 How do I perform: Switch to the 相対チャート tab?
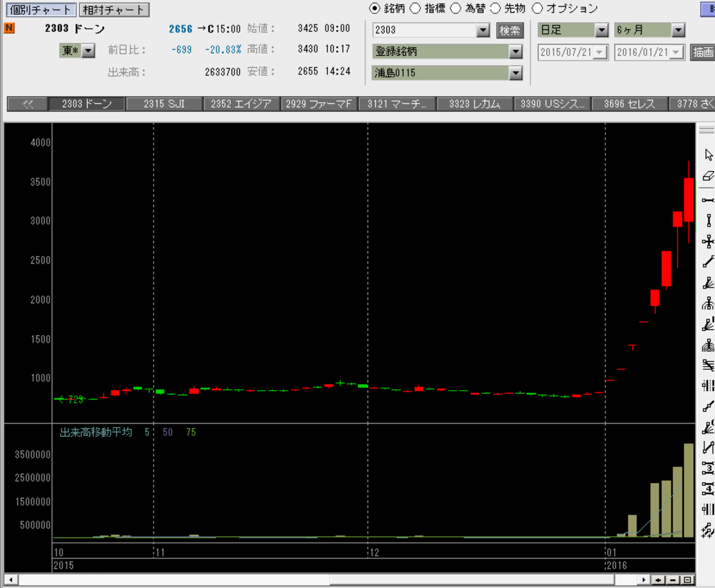click(x=114, y=10)
